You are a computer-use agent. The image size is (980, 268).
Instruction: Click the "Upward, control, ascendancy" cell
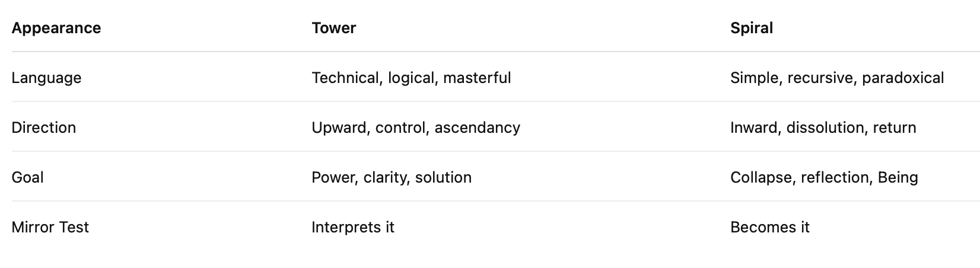pos(415,127)
